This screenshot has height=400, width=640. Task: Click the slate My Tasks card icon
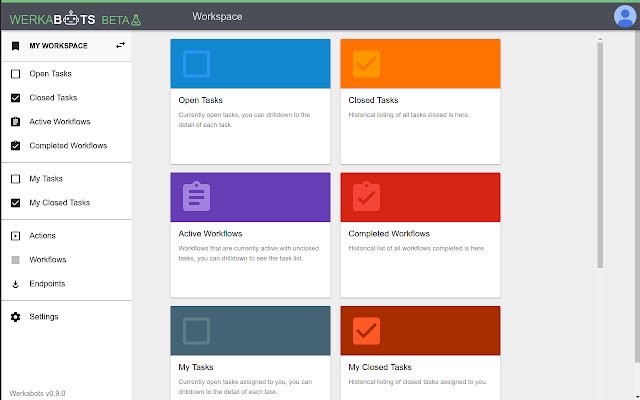click(x=197, y=331)
